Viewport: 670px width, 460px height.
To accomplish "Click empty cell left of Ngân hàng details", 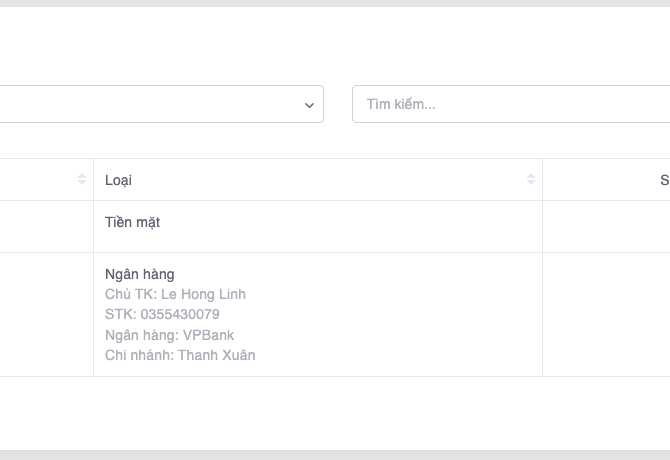I will coord(45,314).
